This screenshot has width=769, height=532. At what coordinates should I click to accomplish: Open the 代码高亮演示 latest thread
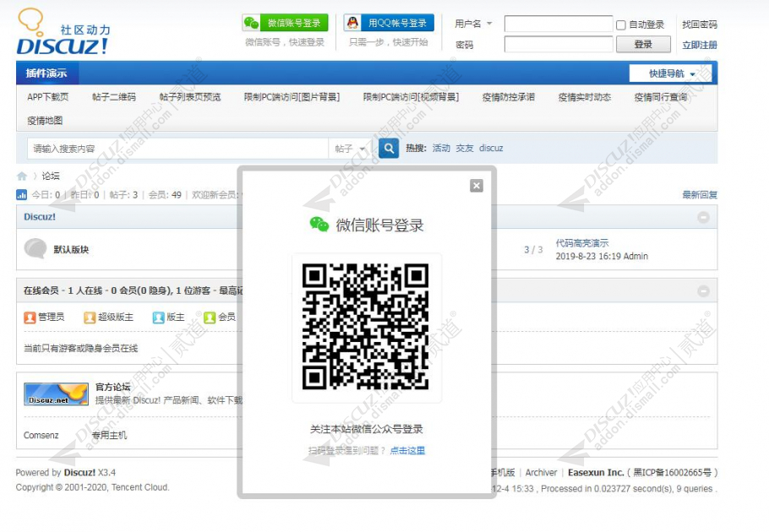pyautogui.click(x=582, y=243)
